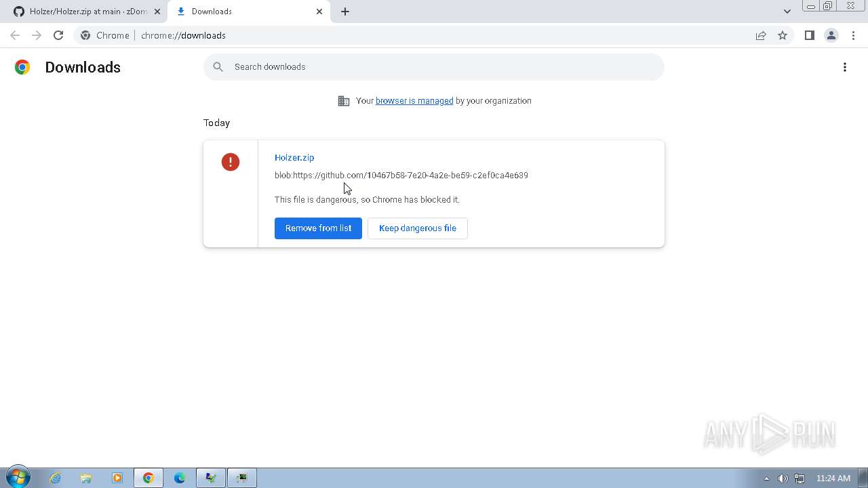Toggle the side panel icon

click(809, 35)
